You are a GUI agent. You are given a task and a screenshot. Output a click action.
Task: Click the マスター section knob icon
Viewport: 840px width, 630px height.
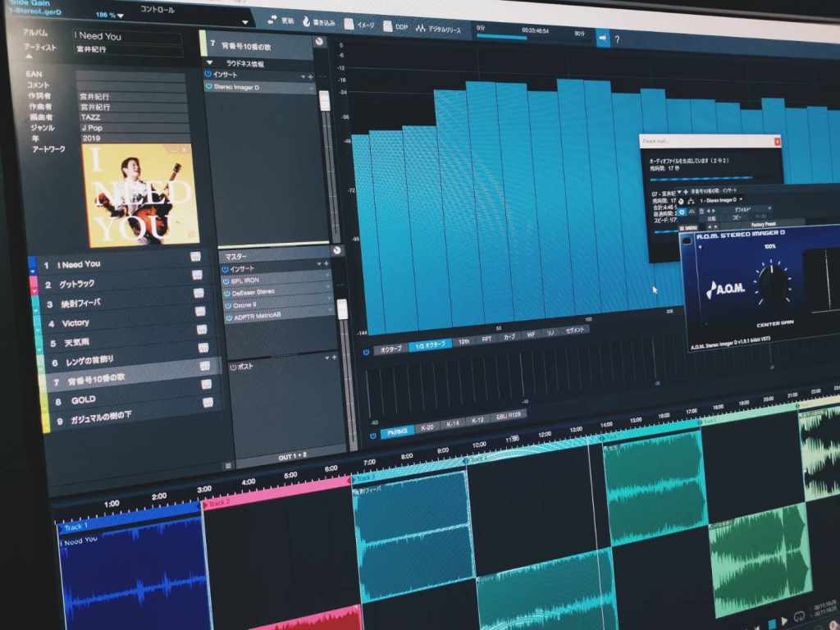[336, 250]
